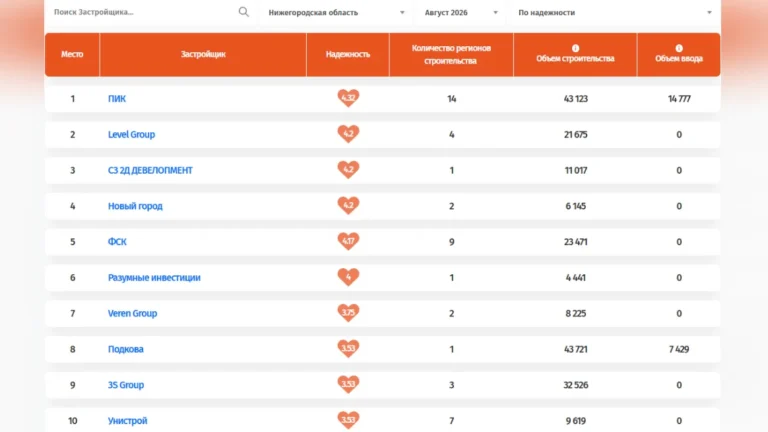Open the Нижегородская область region dropdown
The width and height of the screenshot is (768, 432).
point(336,13)
